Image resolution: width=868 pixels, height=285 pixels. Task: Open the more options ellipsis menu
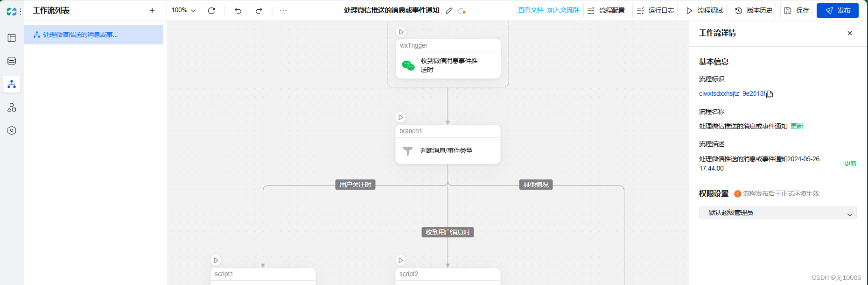[x=283, y=10]
